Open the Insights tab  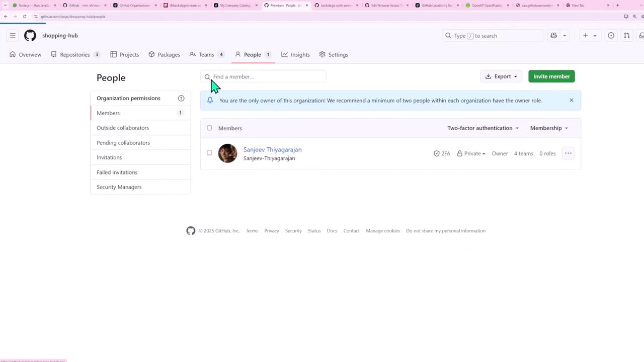tap(296, 54)
